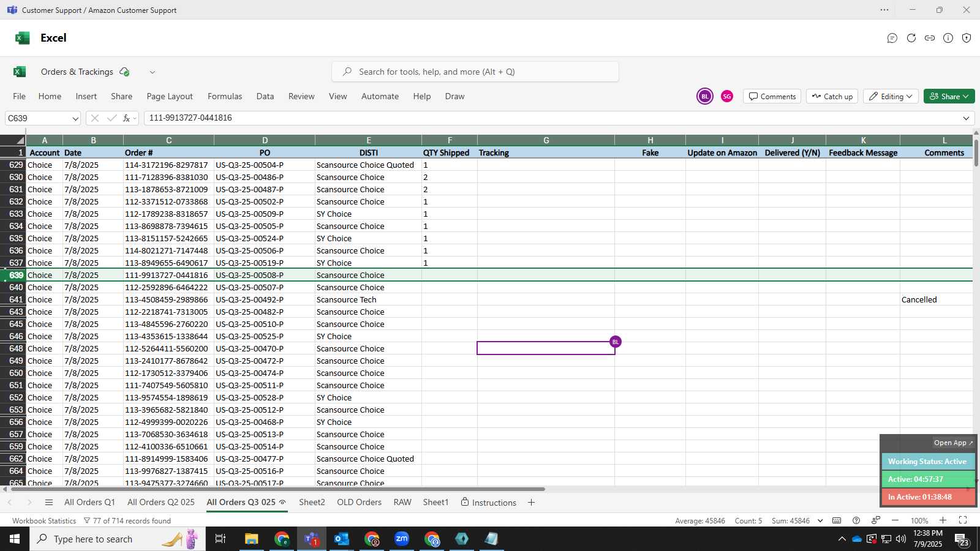Open the conversation chat icon in Teams header
This screenshot has width=980, height=551.
(892, 38)
